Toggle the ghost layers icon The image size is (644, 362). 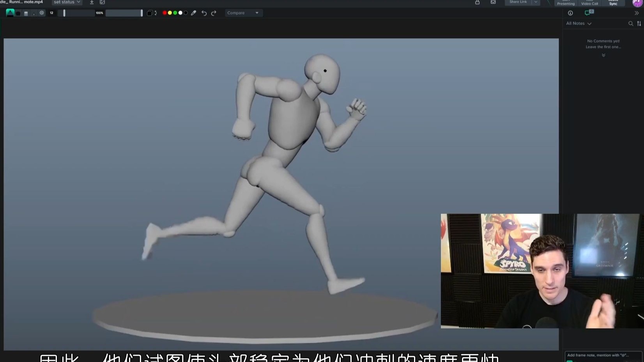(149, 13)
